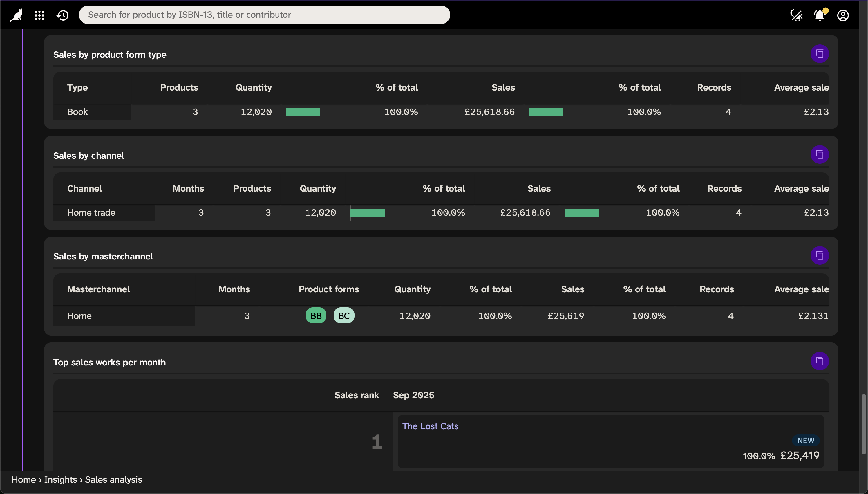The height and width of the screenshot is (494, 868).
Task: Collapse the Top sales works per month section
Action: coord(109,362)
